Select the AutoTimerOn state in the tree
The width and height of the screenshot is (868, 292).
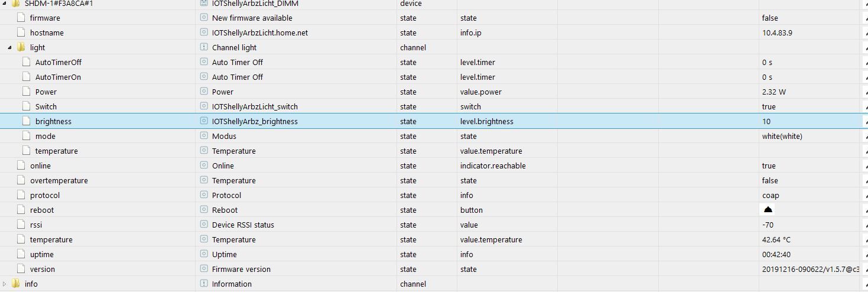tap(58, 77)
